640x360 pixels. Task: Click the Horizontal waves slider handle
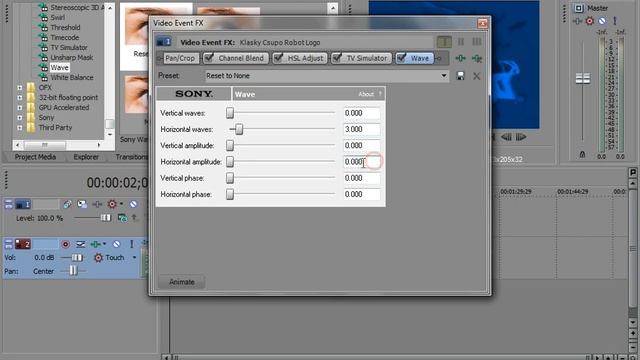239,129
